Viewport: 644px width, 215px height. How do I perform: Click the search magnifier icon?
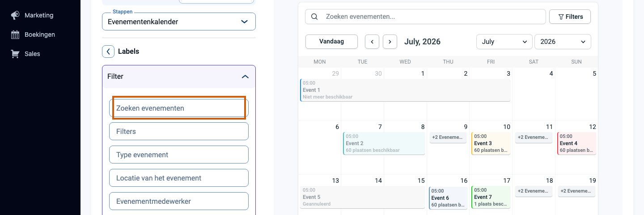pyautogui.click(x=314, y=17)
